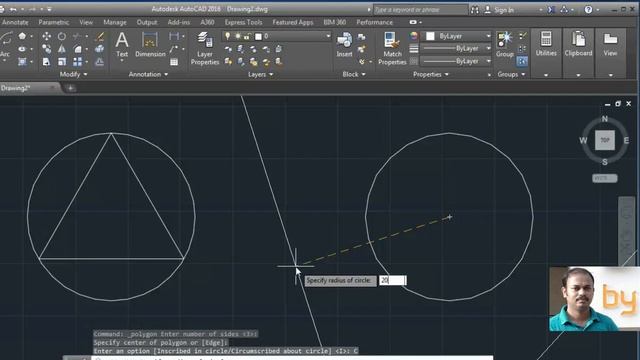Open the object color ByLayer dropdown
The height and width of the screenshot is (360, 640).
(x=488, y=36)
